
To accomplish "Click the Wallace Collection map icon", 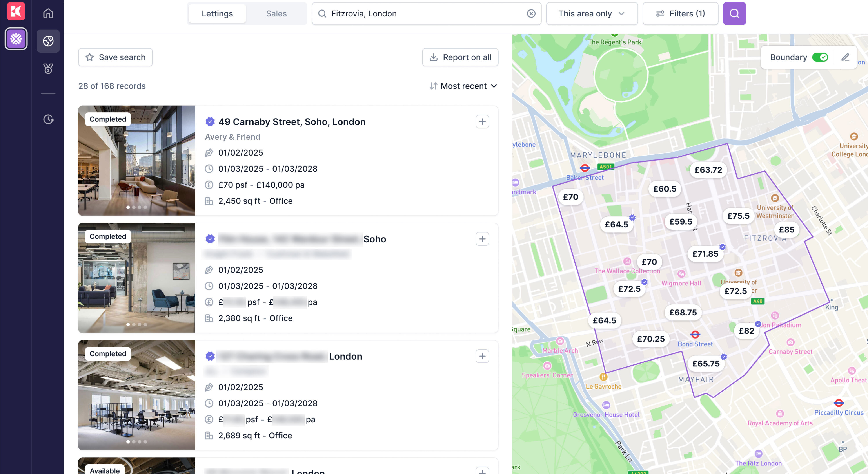I will pos(627,261).
